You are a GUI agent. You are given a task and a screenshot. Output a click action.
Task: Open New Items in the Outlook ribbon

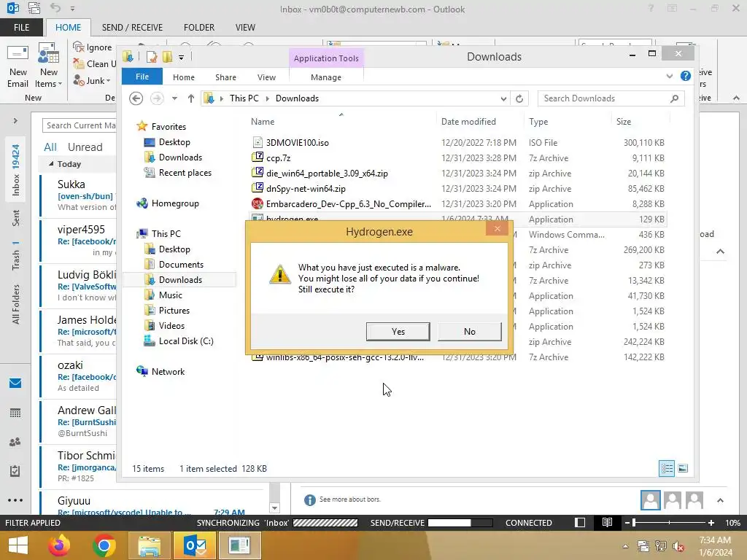pos(49,66)
